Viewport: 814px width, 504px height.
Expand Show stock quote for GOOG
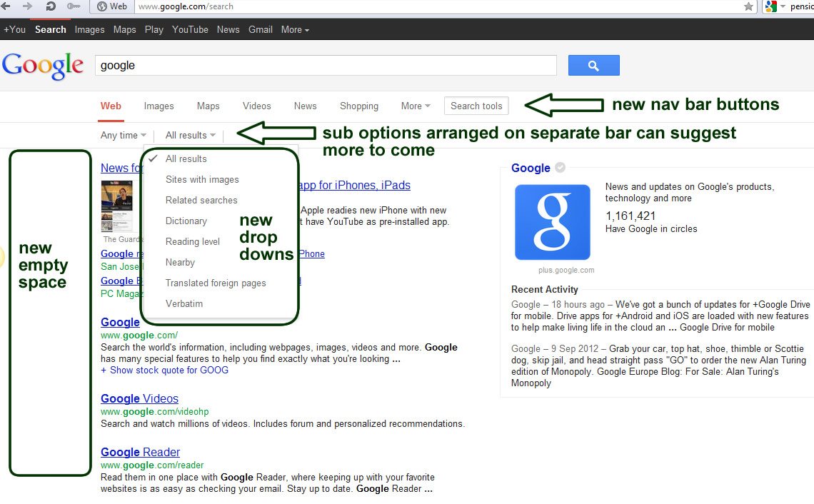click(164, 370)
